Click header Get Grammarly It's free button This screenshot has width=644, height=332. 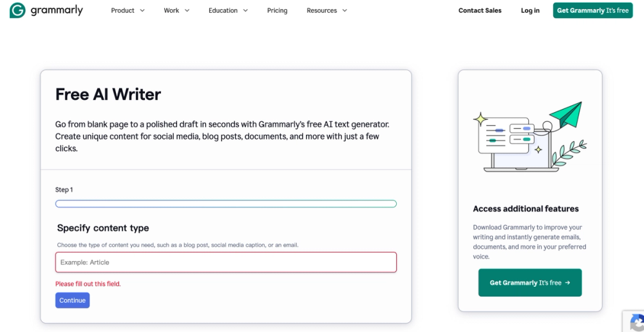tap(592, 10)
